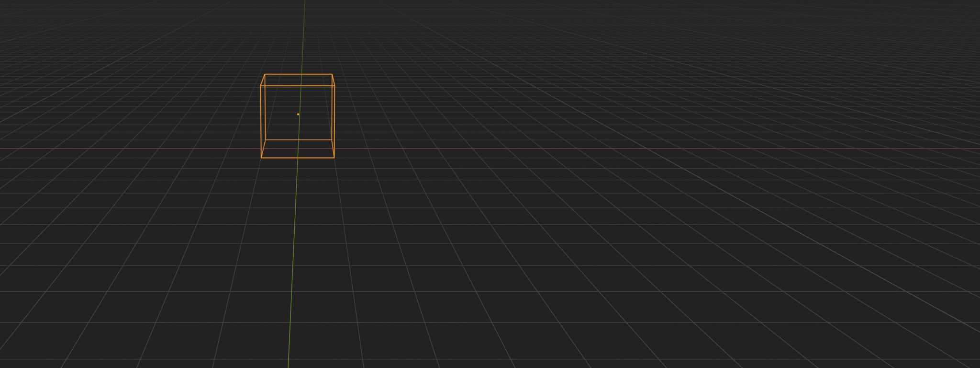Click the cube's orange origin point

click(x=298, y=115)
